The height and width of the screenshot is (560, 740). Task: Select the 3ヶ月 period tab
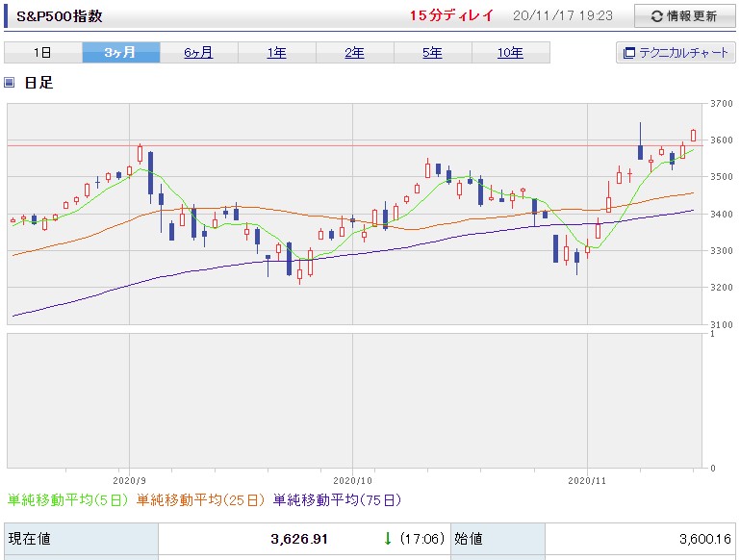pos(121,52)
